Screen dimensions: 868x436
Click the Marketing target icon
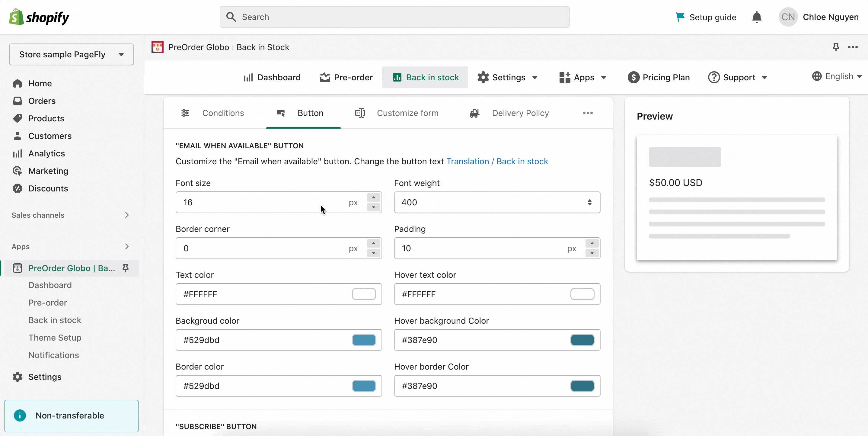click(18, 171)
